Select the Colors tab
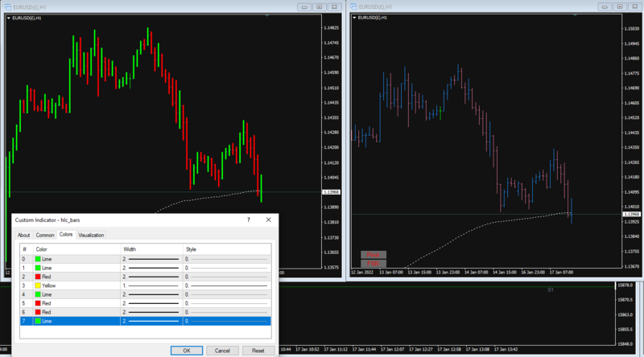 66,234
